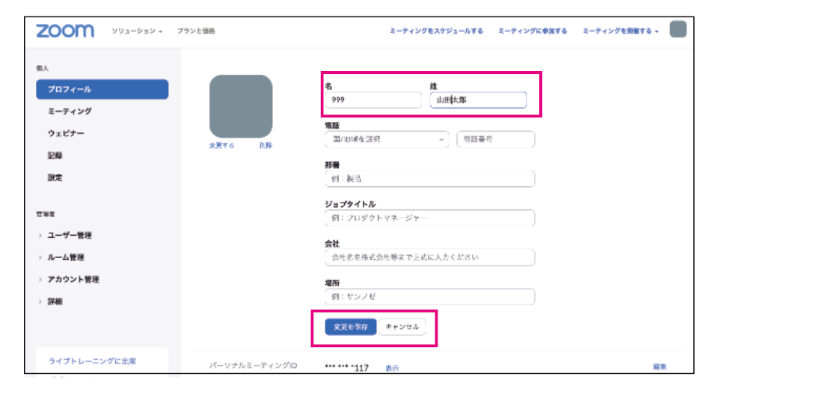This screenshot has height=400, width=830.
Task: Click 変更する link under profile picture
Action: [x=222, y=145]
